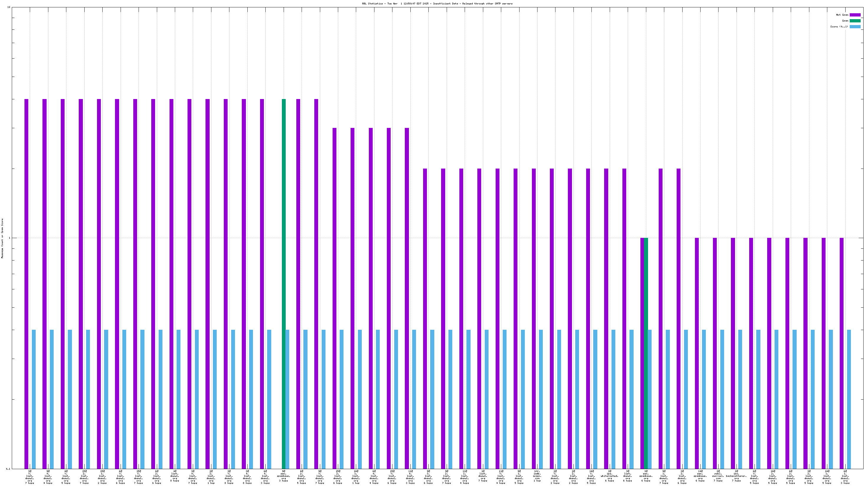Click the blue Score (0..1) legend swatch

click(855, 27)
